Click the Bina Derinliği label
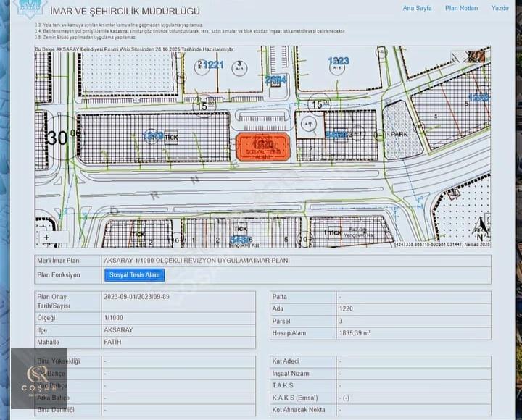522x420 pixels. coord(56,410)
